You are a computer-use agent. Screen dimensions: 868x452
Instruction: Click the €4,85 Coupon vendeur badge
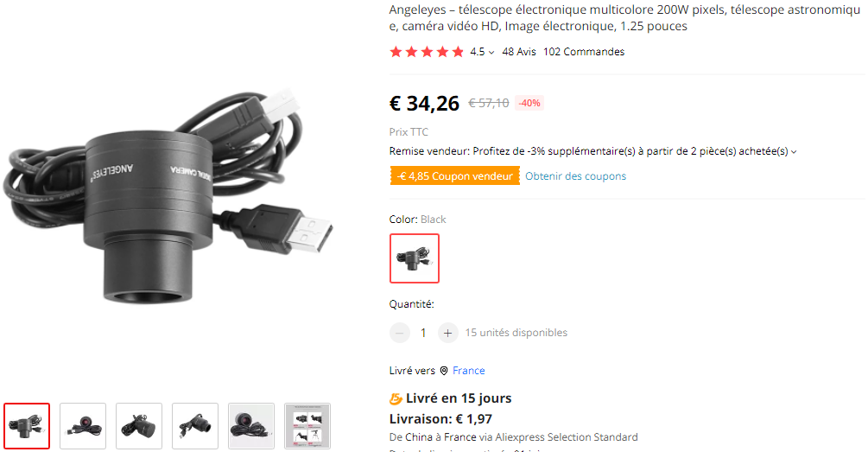pyautogui.click(x=455, y=176)
